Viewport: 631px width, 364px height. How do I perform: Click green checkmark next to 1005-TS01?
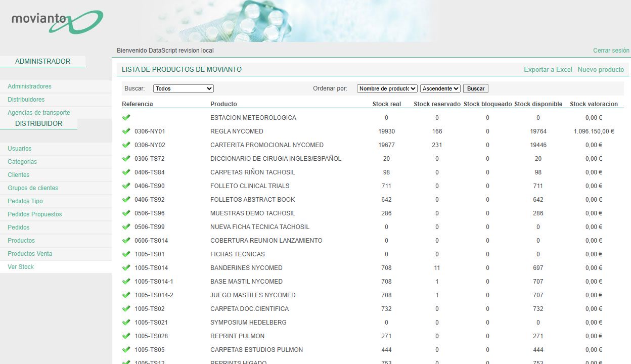126,254
